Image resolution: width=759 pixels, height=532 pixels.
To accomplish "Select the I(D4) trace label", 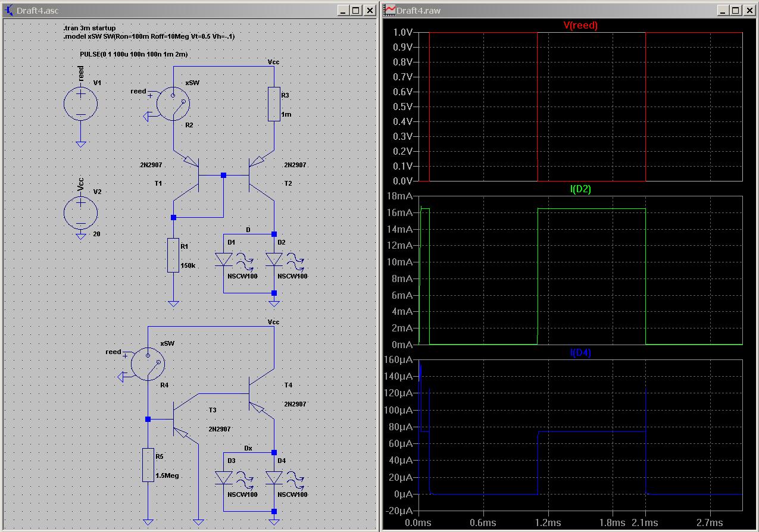I will pos(580,352).
